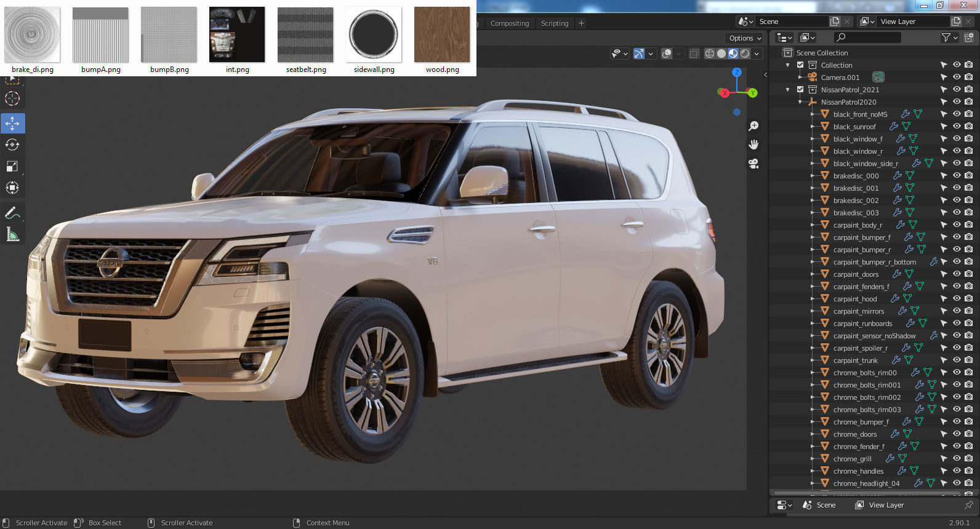Open outliner display mode dropdown

(807, 38)
